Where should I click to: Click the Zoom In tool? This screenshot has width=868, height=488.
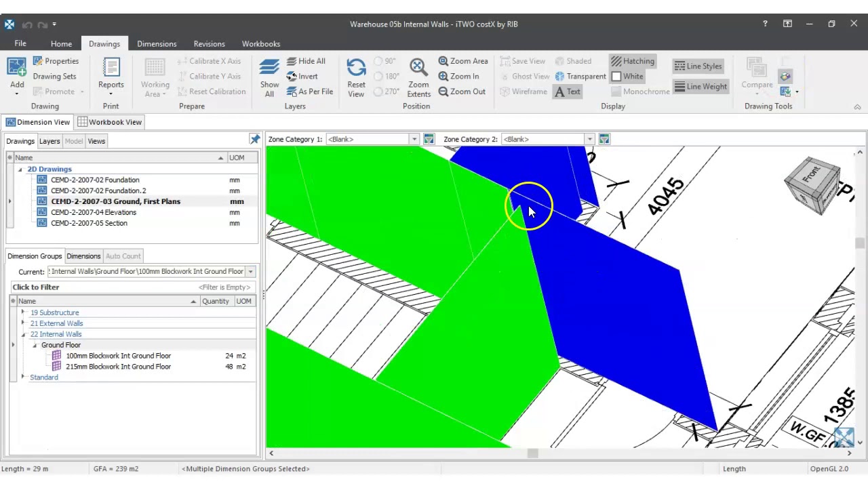(458, 77)
